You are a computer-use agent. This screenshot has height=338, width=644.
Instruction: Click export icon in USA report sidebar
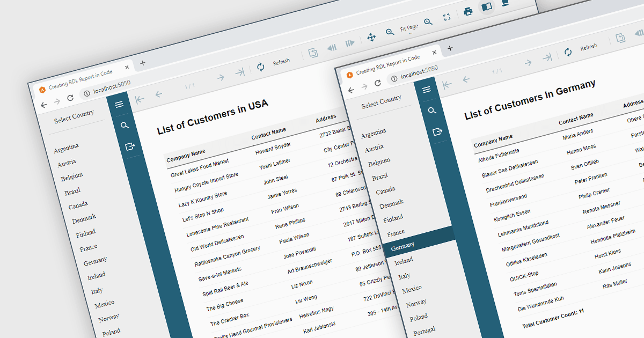(130, 146)
